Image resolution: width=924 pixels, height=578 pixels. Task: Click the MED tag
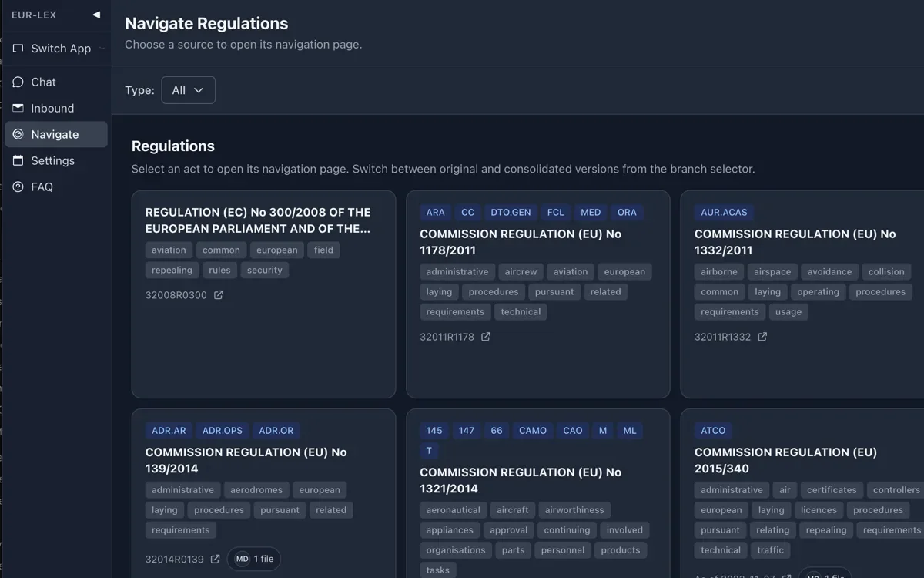591,213
